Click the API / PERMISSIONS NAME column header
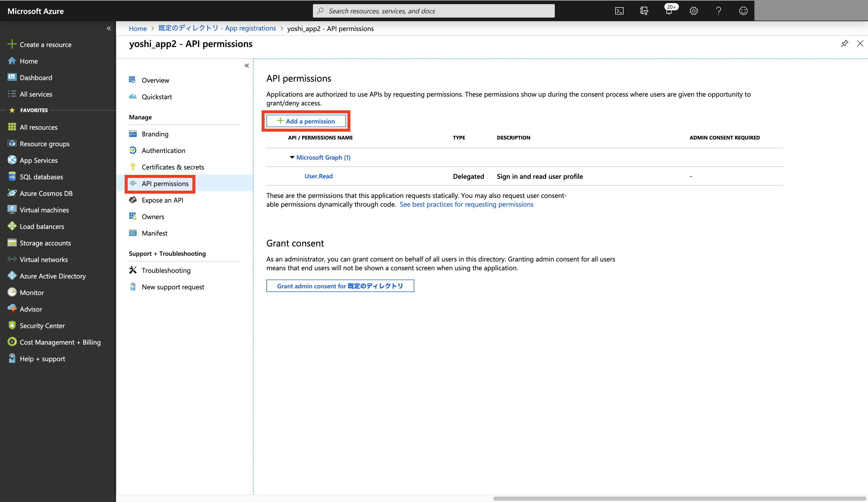The height and width of the screenshot is (502, 868). pyautogui.click(x=320, y=137)
